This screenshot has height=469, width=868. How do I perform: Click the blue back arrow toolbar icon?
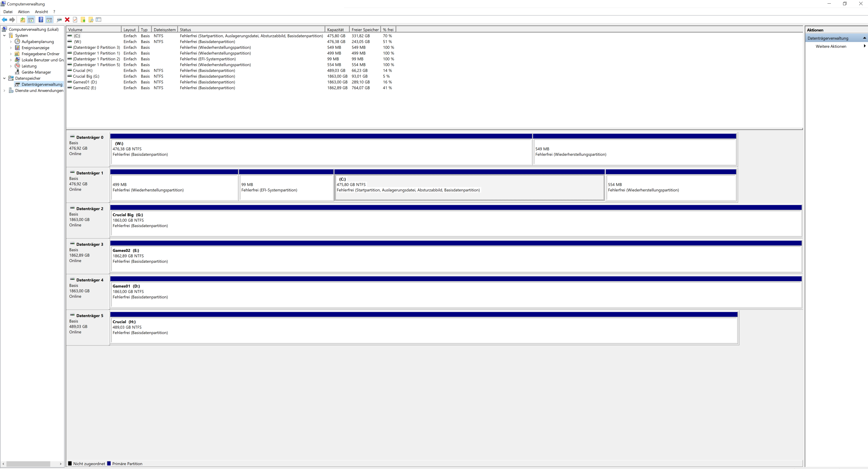pyautogui.click(x=4, y=20)
